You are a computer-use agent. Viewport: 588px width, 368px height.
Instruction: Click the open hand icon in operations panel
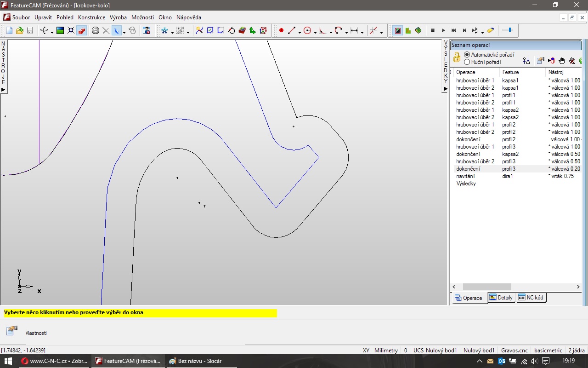pyautogui.click(x=562, y=61)
